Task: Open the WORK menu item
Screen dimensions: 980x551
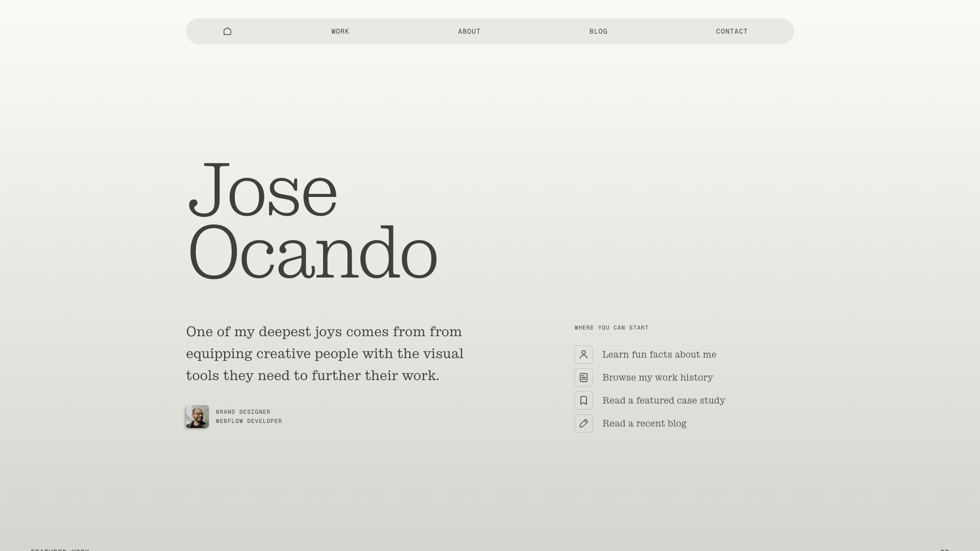Action: [x=340, y=32]
